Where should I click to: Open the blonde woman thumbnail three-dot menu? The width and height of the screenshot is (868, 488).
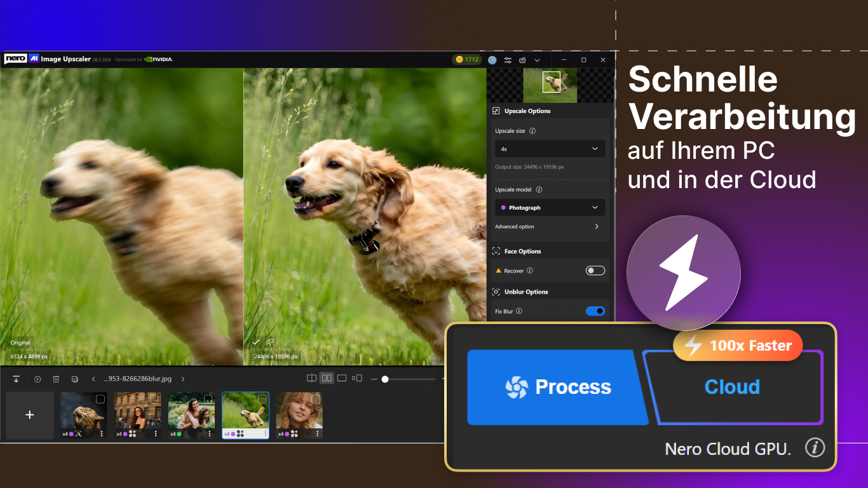[318, 433]
